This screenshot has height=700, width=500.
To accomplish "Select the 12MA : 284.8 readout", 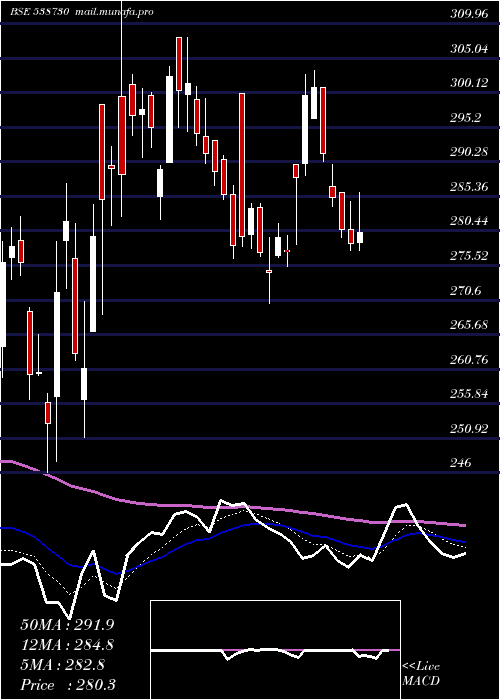I will [x=67, y=645].
